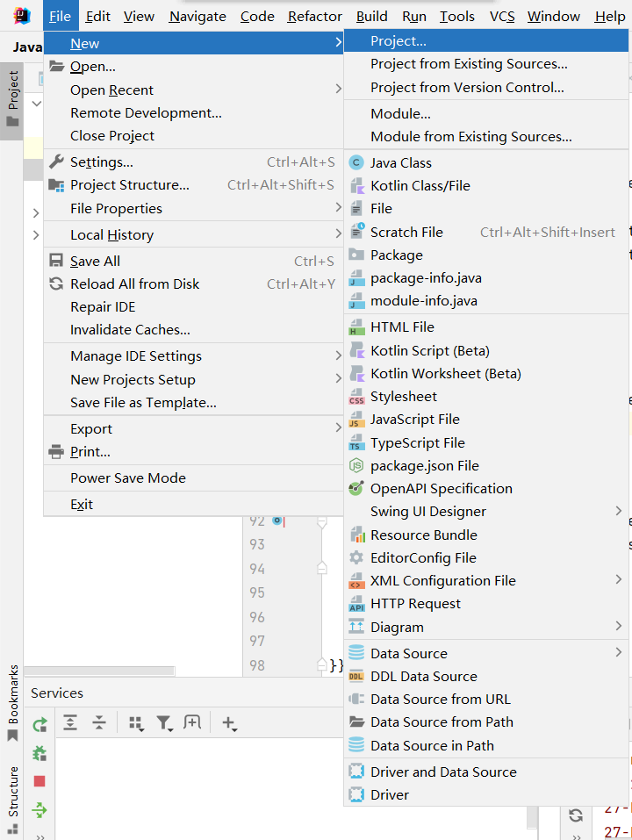The image size is (632, 840).
Task: Click the Save All floppy disk icon
Action: coord(55,261)
